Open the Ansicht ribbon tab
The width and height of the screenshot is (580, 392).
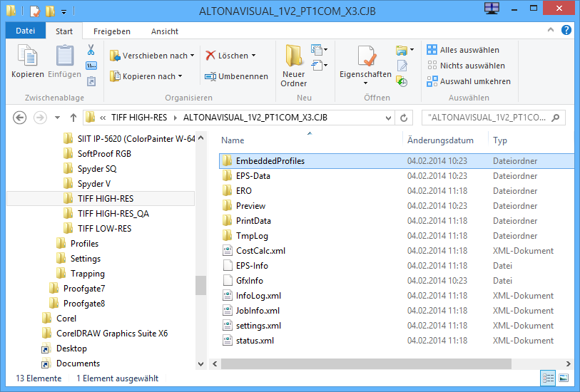(164, 31)
